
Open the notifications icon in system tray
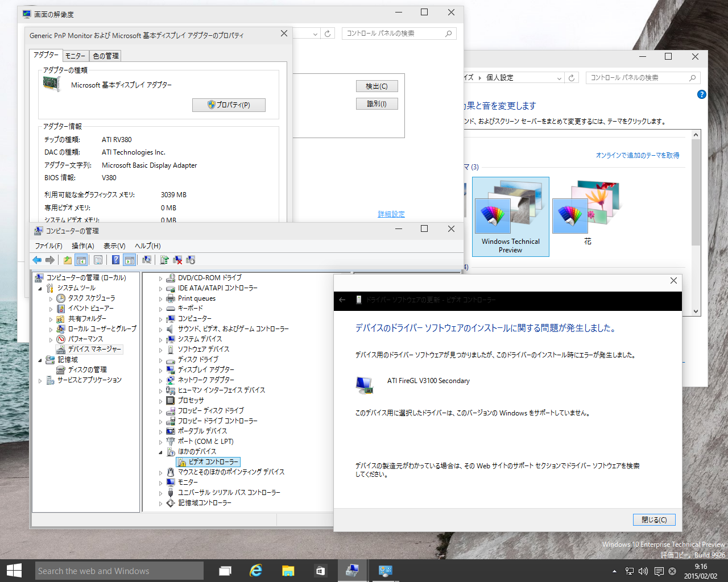(659, 571)
